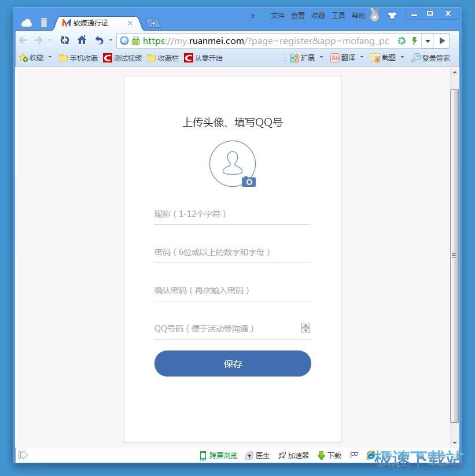
Task: Click the browser engine icon in address bar
Action: tap(124, 40)
